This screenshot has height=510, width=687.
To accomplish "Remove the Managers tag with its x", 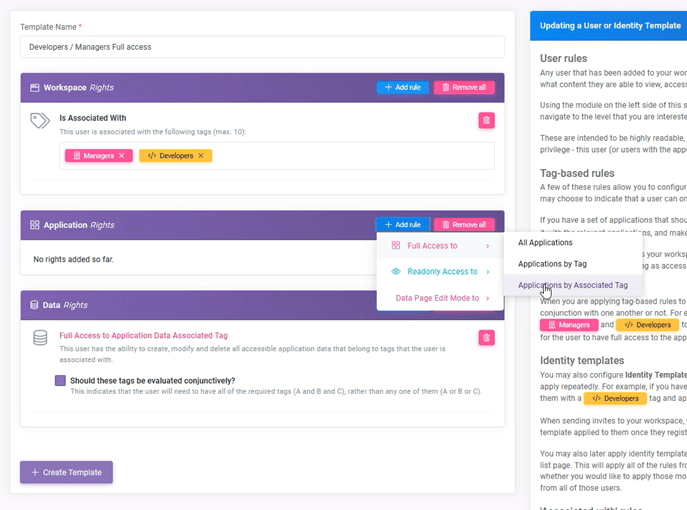I will 122,156.
